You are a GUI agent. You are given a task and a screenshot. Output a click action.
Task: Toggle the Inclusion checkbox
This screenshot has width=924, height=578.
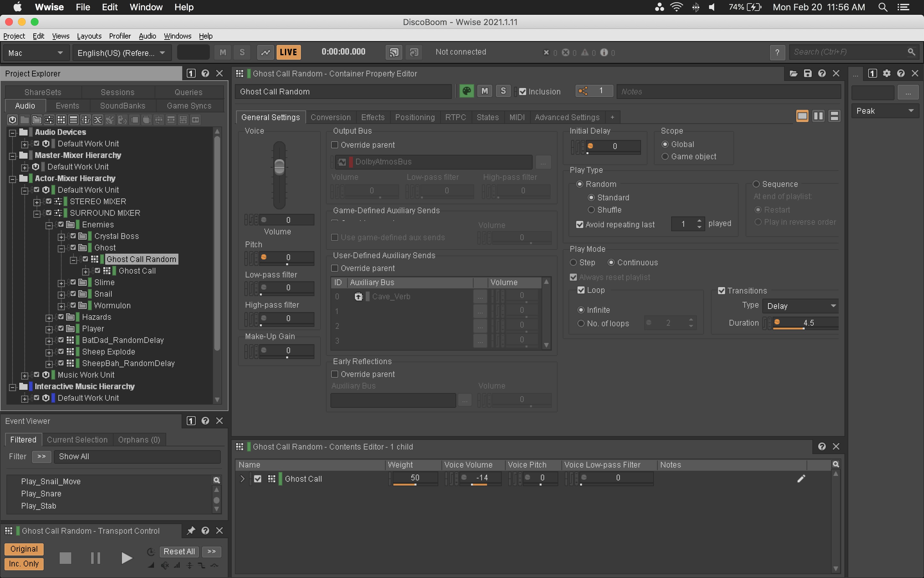(522, 92)
